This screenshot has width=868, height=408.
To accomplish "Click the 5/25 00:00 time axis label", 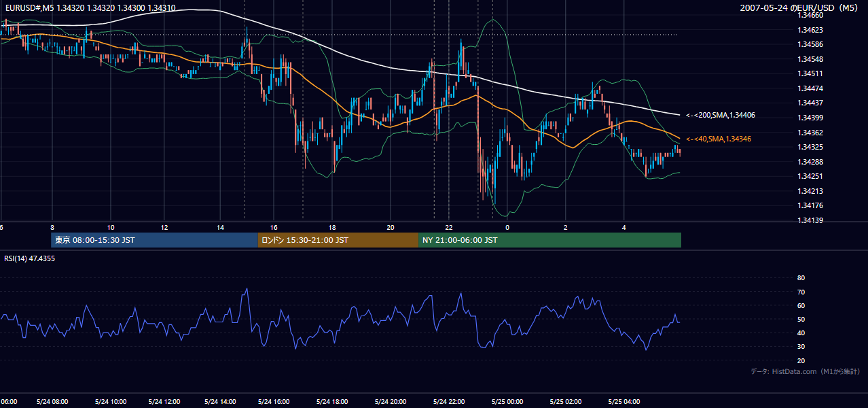I will click(x=506, y=402).
